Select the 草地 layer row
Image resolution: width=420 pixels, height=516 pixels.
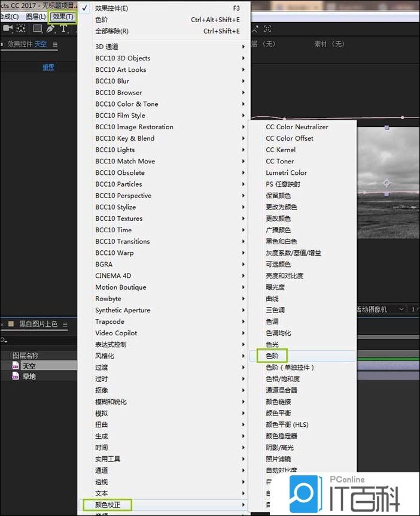tap(39, 376)
